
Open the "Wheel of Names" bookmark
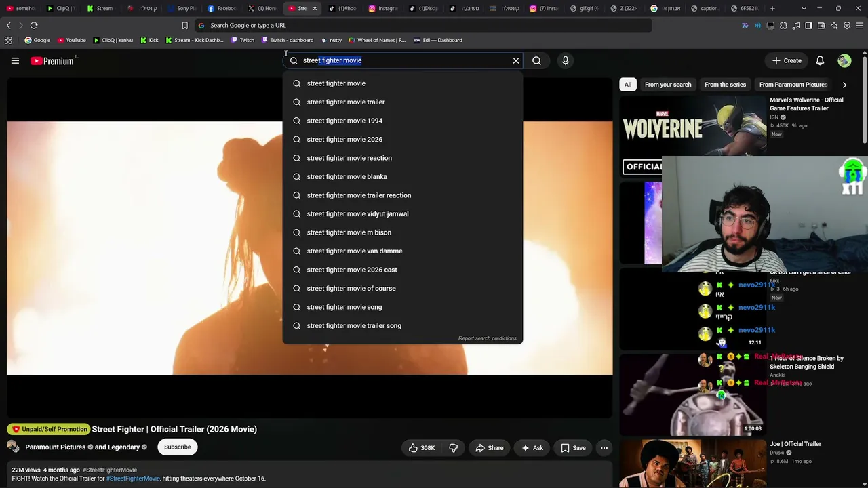377,40
